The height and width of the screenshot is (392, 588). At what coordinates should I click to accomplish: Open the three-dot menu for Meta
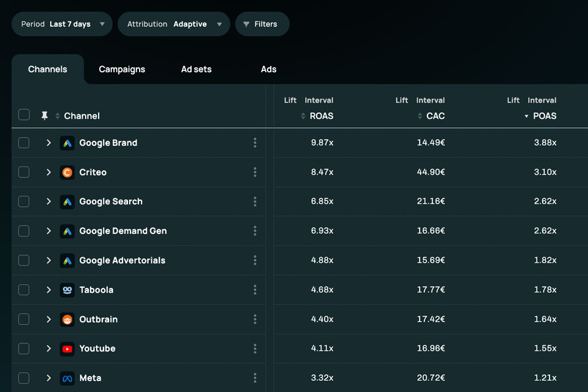[x=255, y=378]
